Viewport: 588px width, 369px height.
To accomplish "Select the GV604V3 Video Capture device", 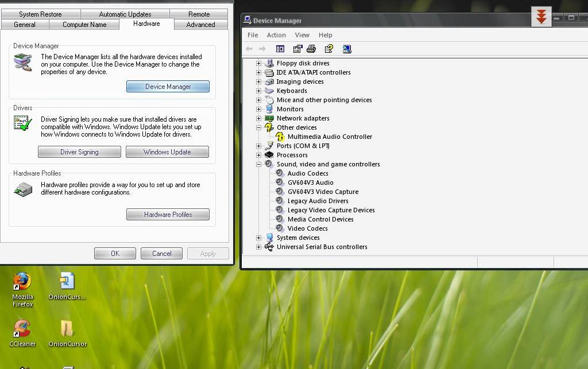I will (323, 192).
